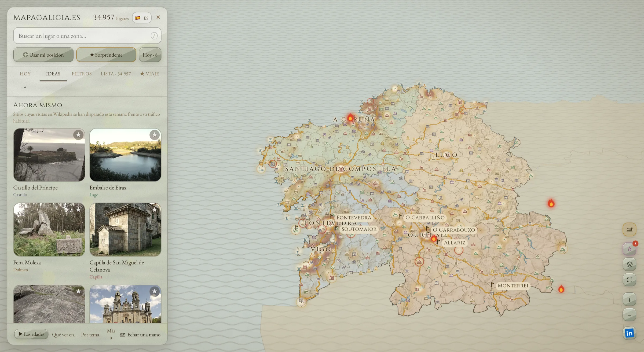The height and width of the screenshot is (352, 644).
Task: Click the Soutomaior map label
Action: click(x=359, y=229)
